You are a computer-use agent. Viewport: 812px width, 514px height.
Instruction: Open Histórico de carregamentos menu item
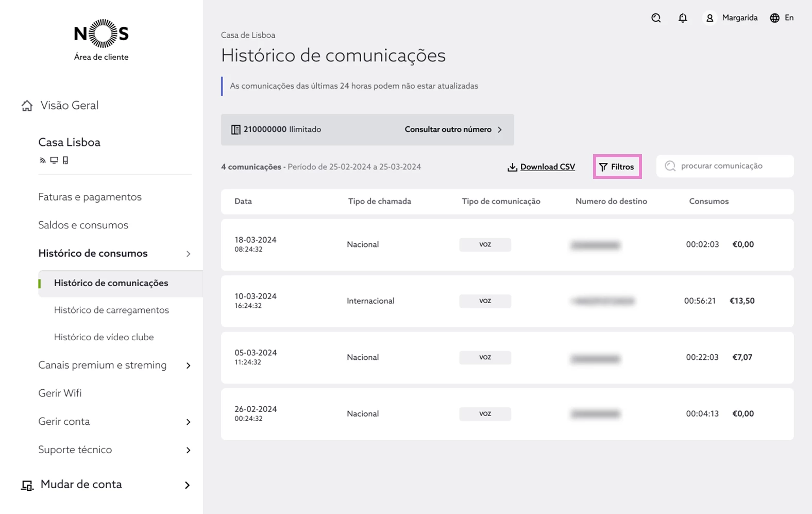pyautogui.click(x=111, y=310)
